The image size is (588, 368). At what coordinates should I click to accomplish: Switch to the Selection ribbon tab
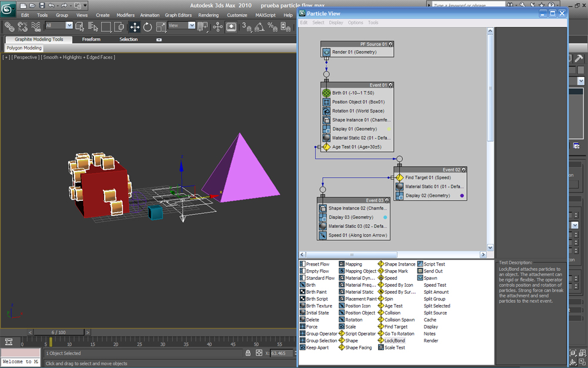point(128,39)
